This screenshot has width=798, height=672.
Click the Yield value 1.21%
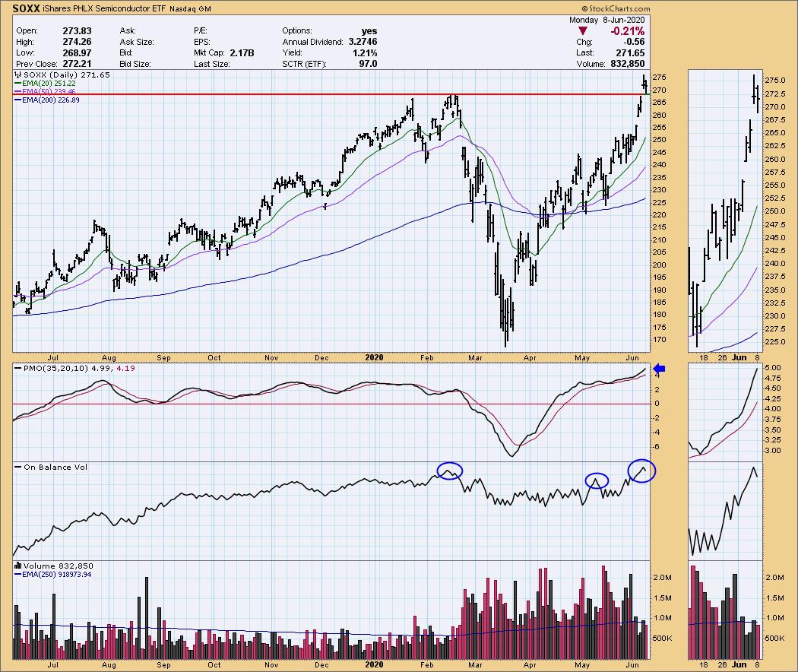click(x=365, y=53)
